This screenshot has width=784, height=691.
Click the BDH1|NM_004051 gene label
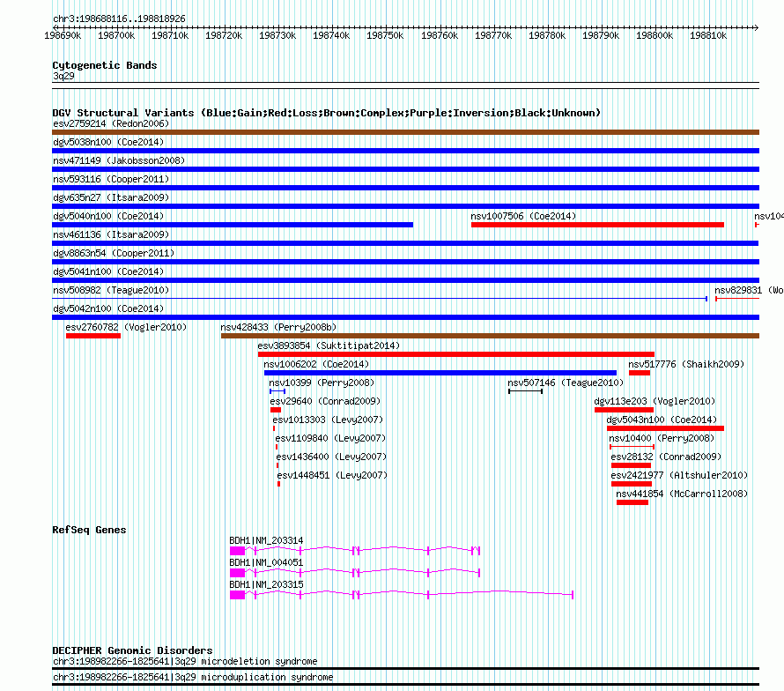click(266, 562)
